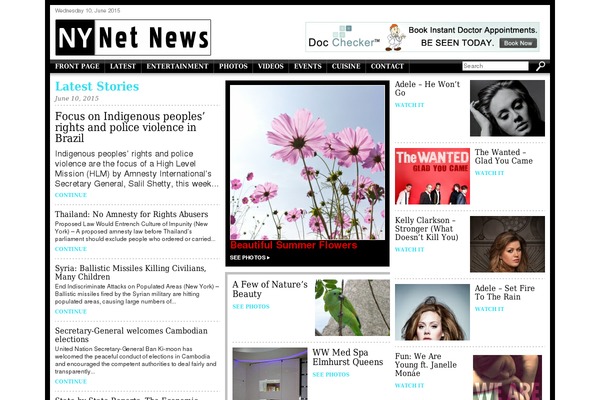This screenshot has width=600, height=400.
Task: Open the Photos menu item
Action: click(x=233, y=66)
